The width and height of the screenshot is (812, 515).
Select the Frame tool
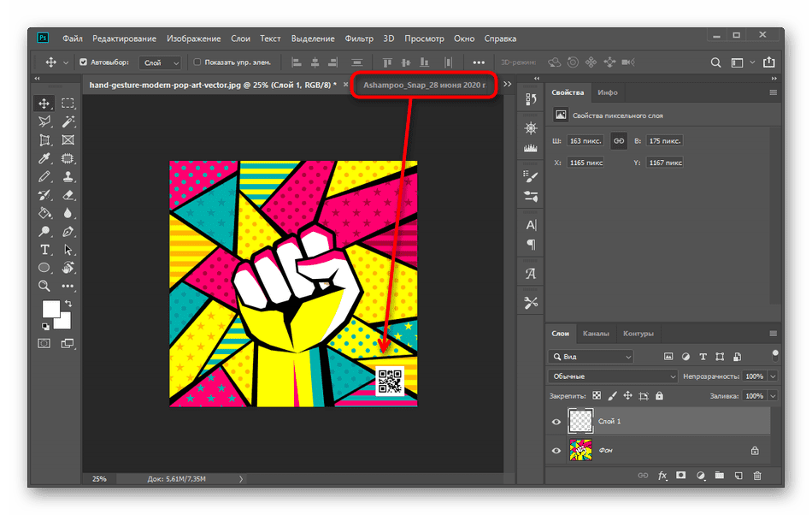(68, 140)
